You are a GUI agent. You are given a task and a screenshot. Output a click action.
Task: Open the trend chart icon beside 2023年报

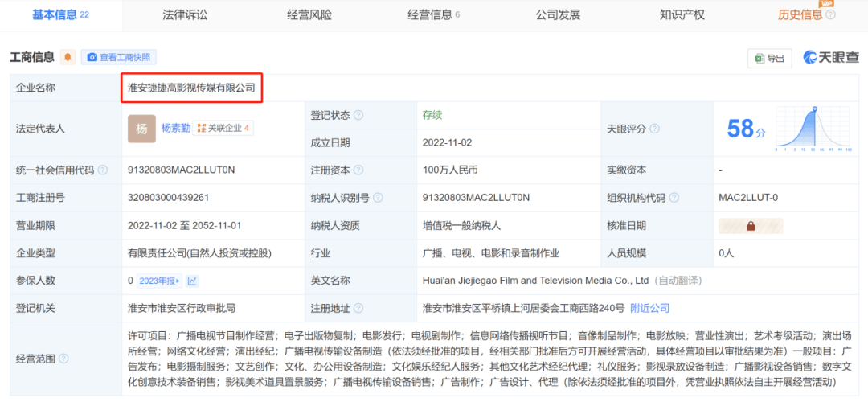(x=192, y=281)
